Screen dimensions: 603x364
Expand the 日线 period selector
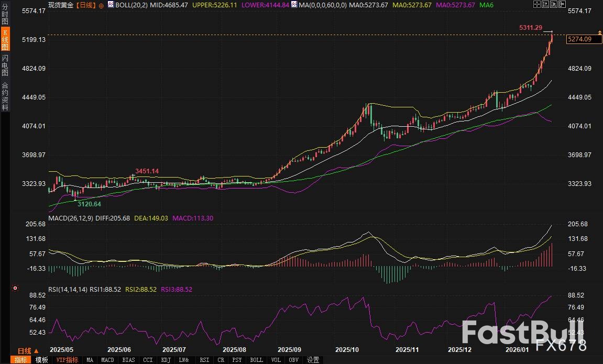28,351
